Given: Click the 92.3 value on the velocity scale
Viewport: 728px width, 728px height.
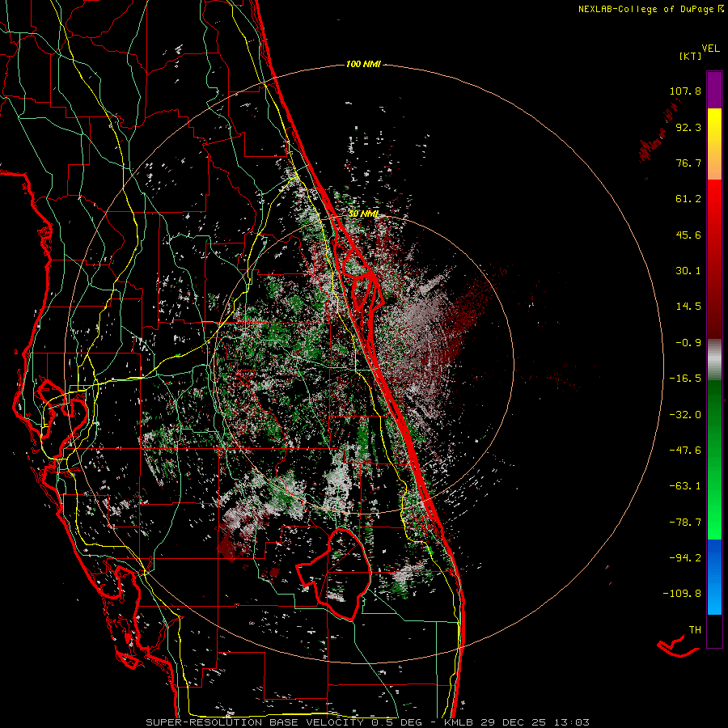Looking at the screenshot, I should click(x=688, y=127).
